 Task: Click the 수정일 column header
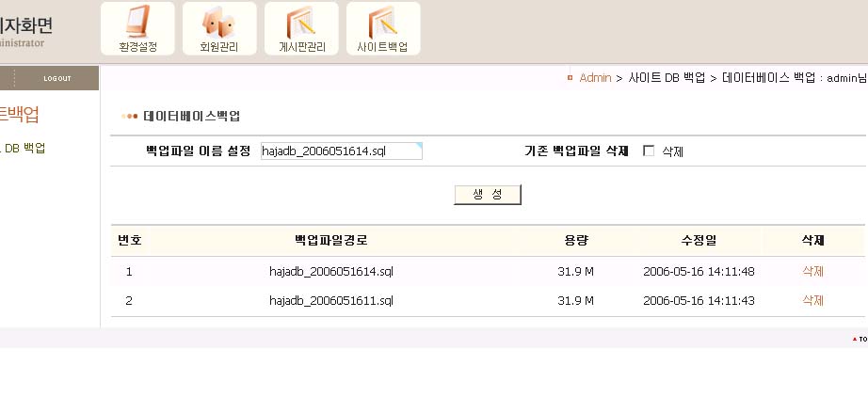(699, 240)
